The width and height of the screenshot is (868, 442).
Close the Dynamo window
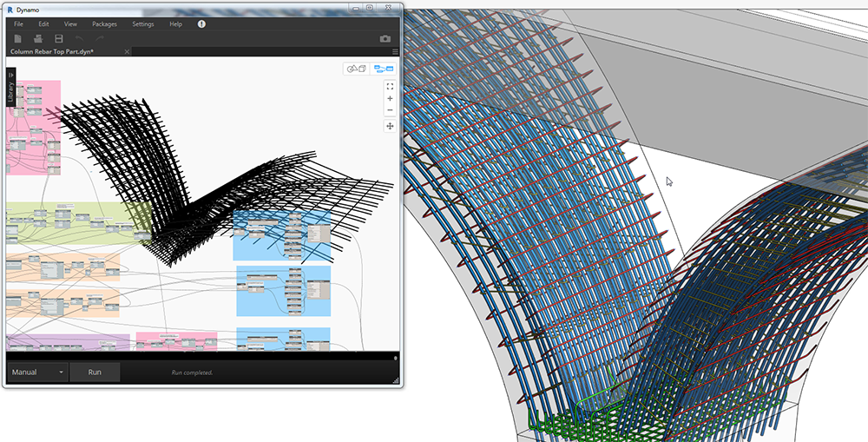point(389,8)
